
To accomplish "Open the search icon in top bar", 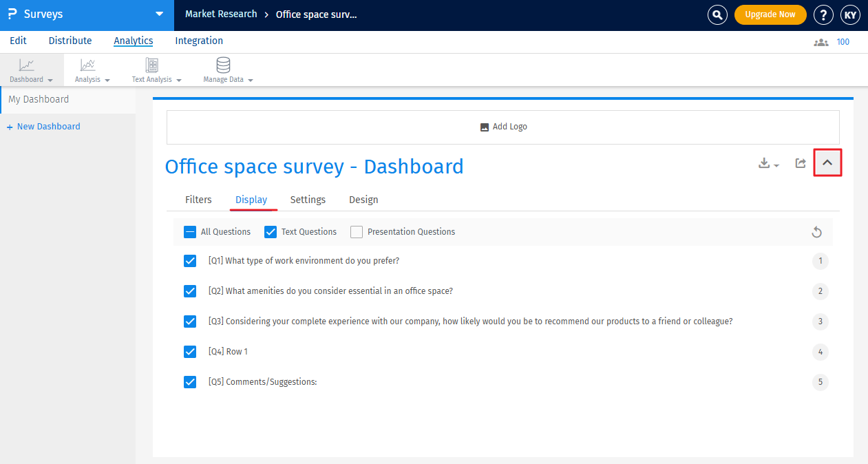I will point(717,14).
